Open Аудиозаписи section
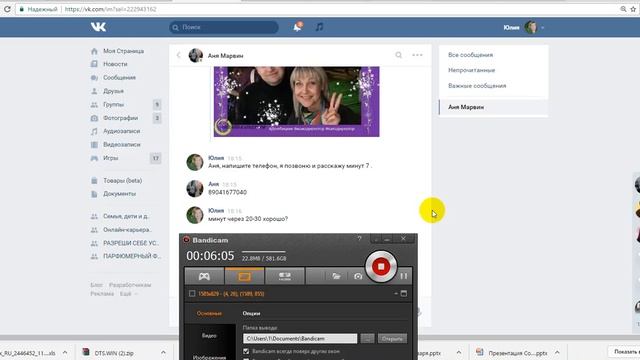Screen dimensions: 640x360 point(121,131)
